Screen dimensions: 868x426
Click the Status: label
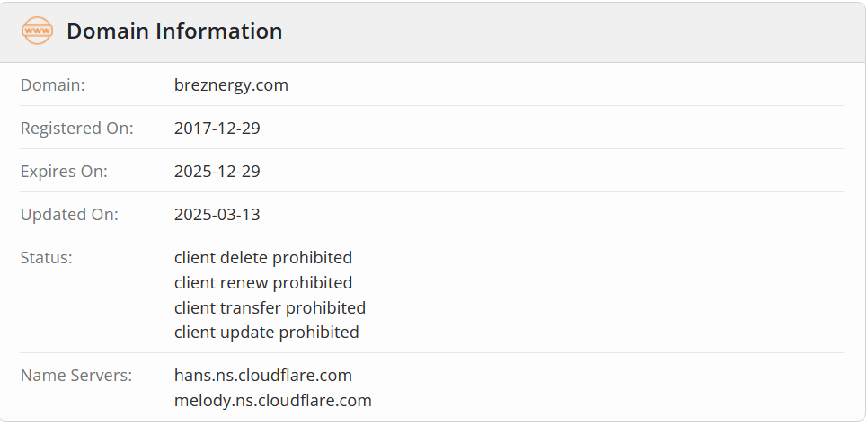(x=47, y=258)
